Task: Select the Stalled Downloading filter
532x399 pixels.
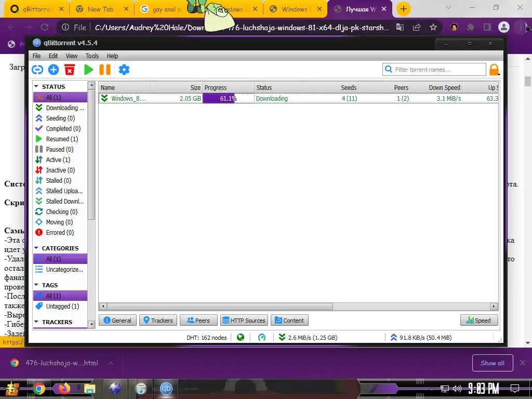Action: coord(60,202)
